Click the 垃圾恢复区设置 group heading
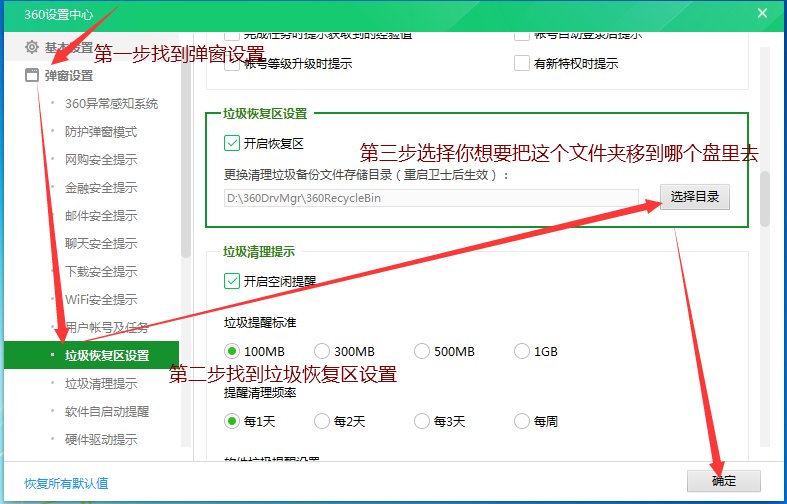The height and width of the screenshot is (504, 787). coord(265,113)
